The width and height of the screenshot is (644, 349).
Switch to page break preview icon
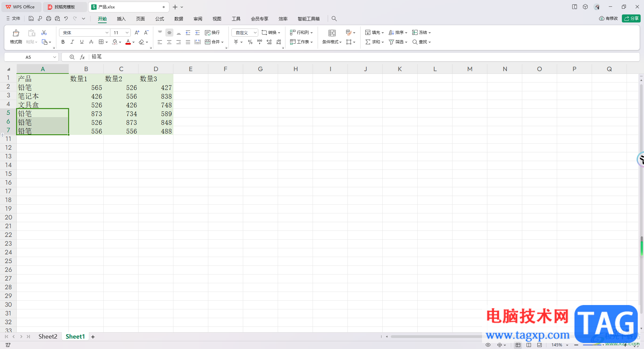(x=539, y=345)
